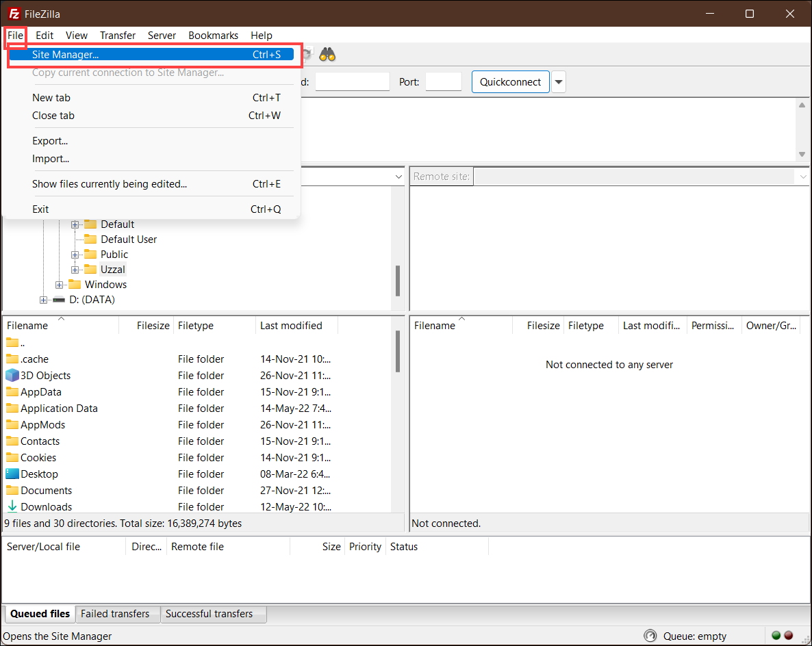Click the green activity LED indicator
The height and width of the screenshot is (646, 812).
click(x=776, y=635)
